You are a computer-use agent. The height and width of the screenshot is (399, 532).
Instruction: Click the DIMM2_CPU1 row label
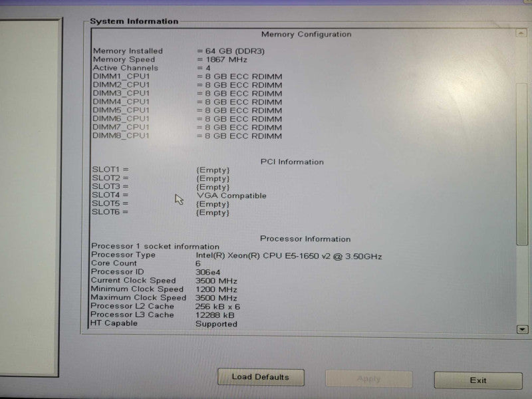pos(121,85)
